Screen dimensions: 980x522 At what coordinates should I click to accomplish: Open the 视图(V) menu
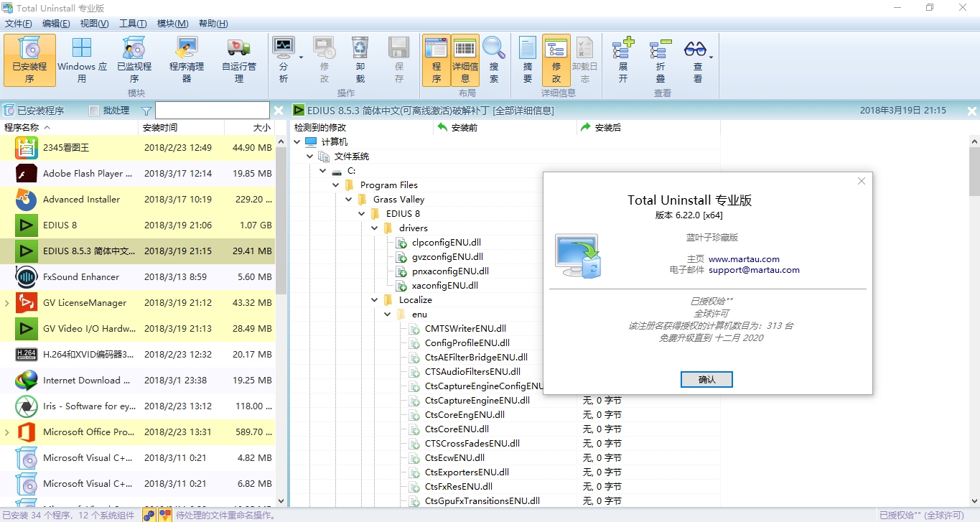(94, 24)
